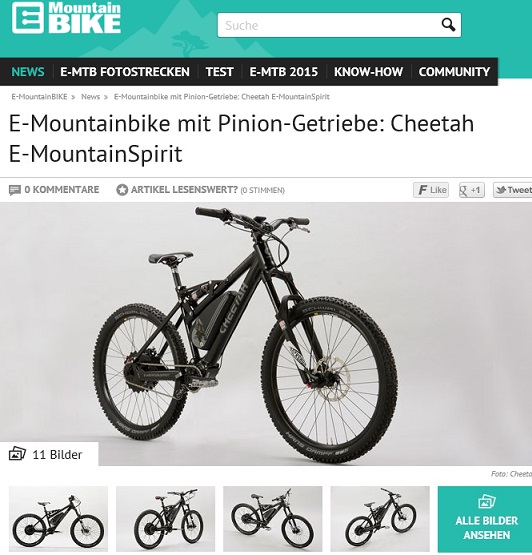The height and width of the screenshot is (555, 532).
Task: Click the E-Mountain BIKE logo
Action: click(66, 18)
